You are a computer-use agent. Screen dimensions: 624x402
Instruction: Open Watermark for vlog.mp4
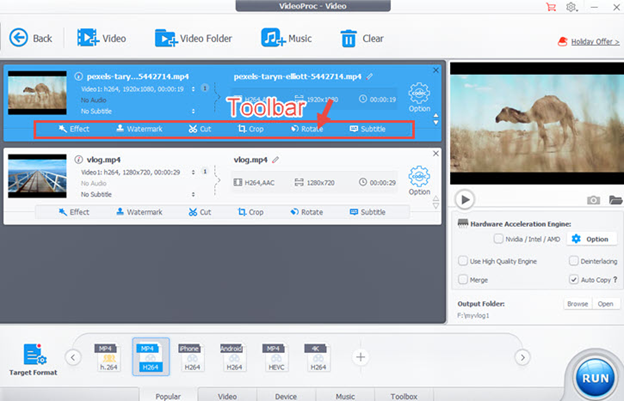pos(139,212)
